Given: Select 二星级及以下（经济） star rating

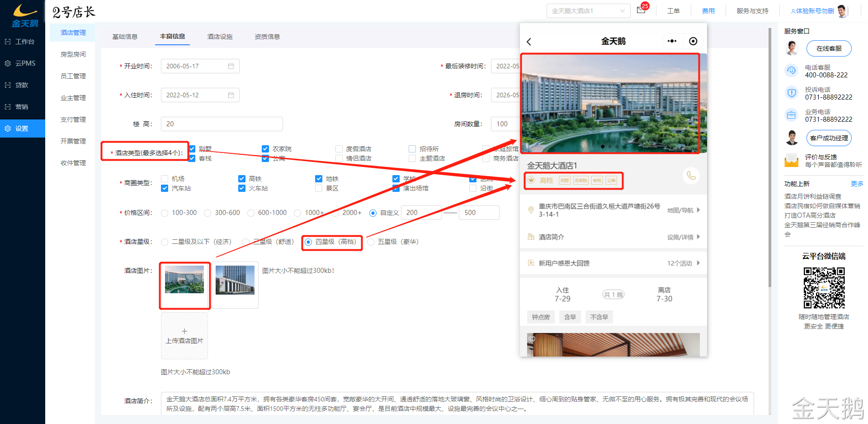Looking at the screenshot, I should (x=165, y=242).
